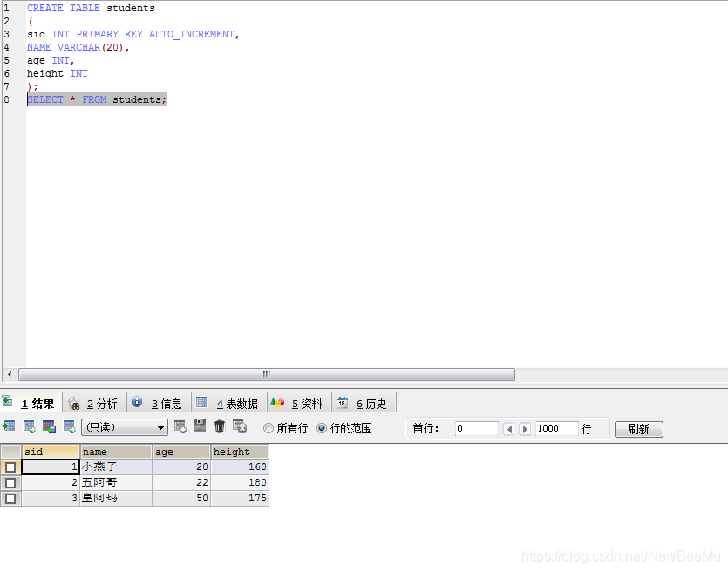728x572 pixels.
Task: Click the insert new row icon
Action: point(180,426)
